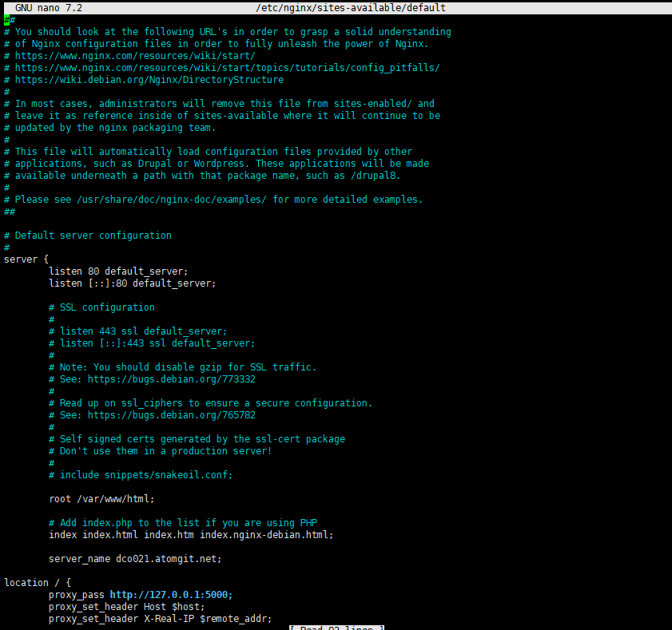Click the 'proxy_set_header X-Real-IP' line
This screenshot has width=672, height=630.
pos(161,619)
